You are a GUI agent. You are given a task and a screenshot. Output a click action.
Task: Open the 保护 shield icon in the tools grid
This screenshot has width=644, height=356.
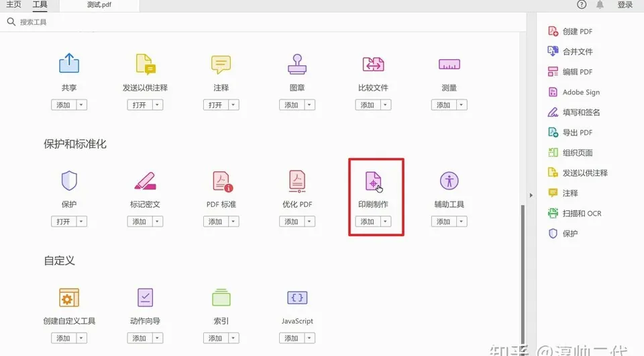[x=69, y=181]
